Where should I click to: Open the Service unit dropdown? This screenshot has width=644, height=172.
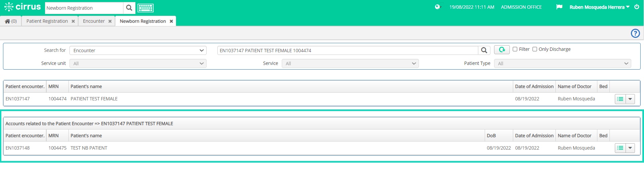point(138,64)
